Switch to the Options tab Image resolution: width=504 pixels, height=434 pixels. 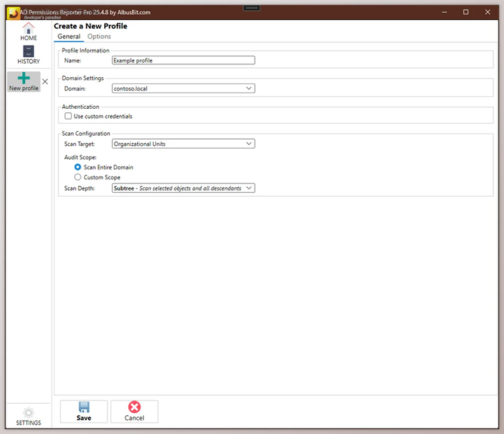point(99,36)
